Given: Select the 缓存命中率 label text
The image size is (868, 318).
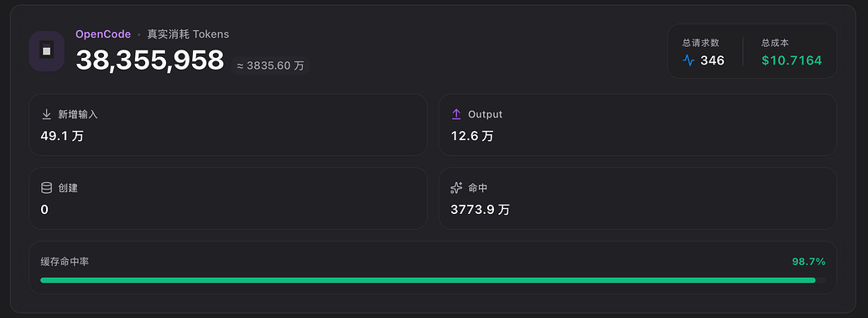Looking at the screenshot, I should click(x=65, y=262).
